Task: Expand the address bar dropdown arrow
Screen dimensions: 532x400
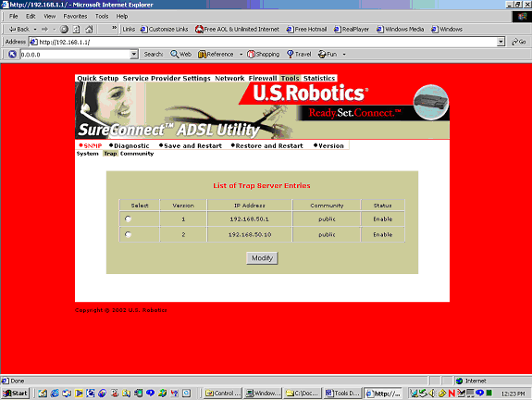Action: pos(501,42)
